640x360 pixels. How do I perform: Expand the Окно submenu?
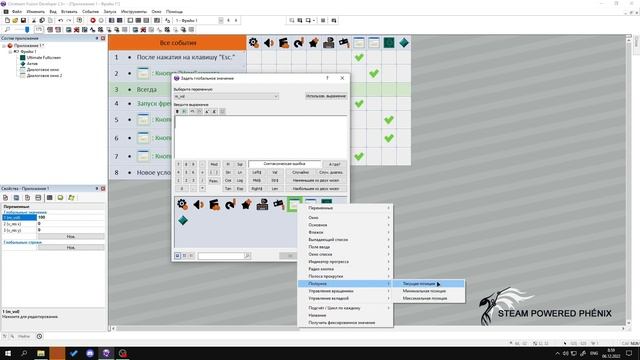pos(345,218)
